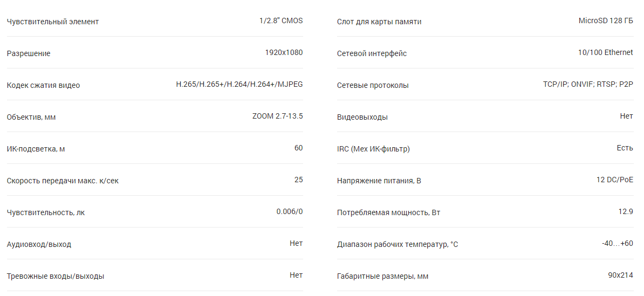Click the ZOOM 2.7-13.5 lens value
The image size is (644, 296).
click(277, 116)
